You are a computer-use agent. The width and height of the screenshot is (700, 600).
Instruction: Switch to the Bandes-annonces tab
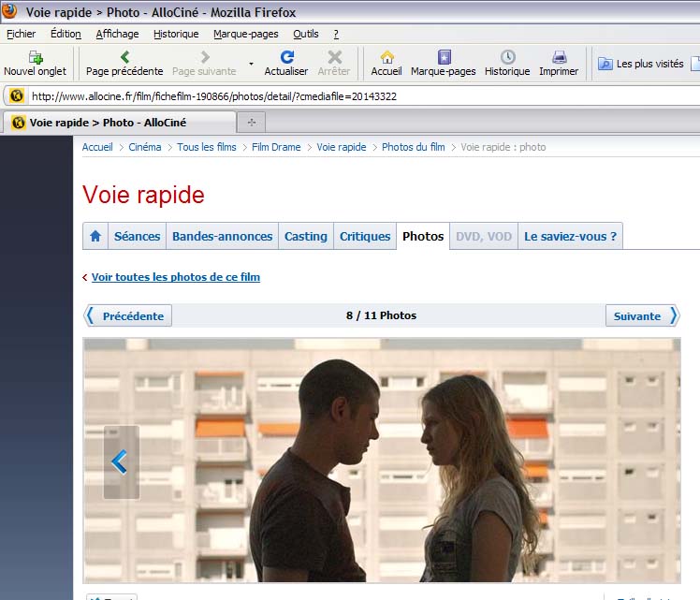pyautogui.click(x=223, y=236)
